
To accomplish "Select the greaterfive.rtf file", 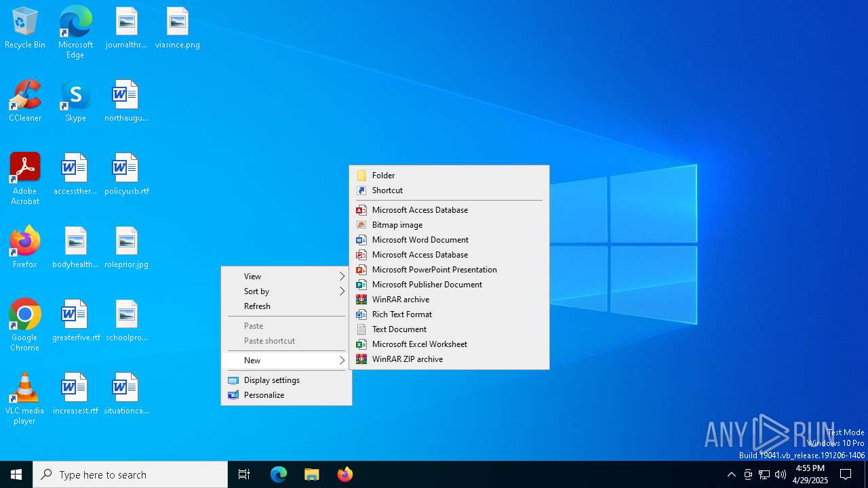I will [75, 321].
